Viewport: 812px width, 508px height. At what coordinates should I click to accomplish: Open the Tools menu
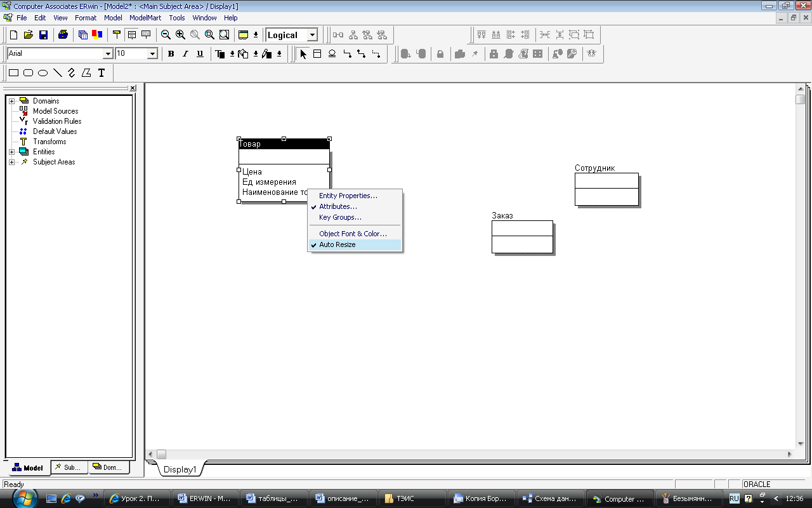click(x=177, y=18)
